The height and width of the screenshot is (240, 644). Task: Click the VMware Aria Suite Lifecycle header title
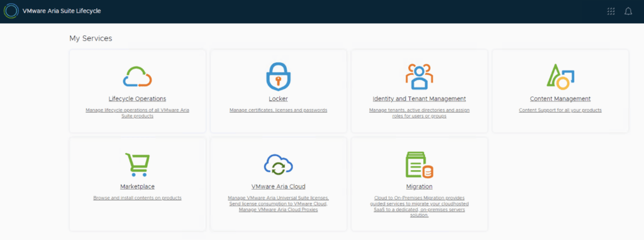[x=62, y=11]
